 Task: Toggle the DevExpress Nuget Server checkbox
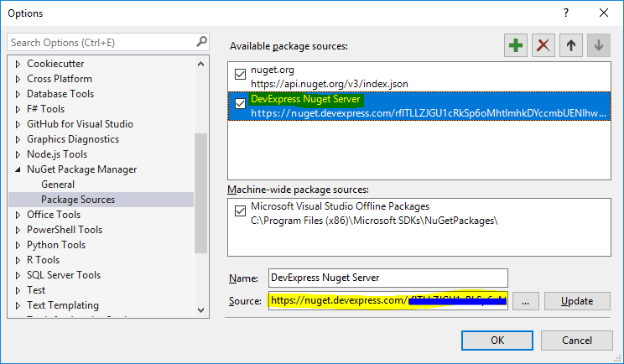[x=240, y=103]
